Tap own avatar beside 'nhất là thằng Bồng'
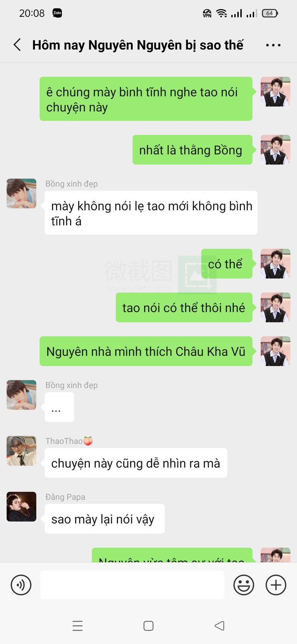This screenshot has width=297, height=644. click(276, 150)
